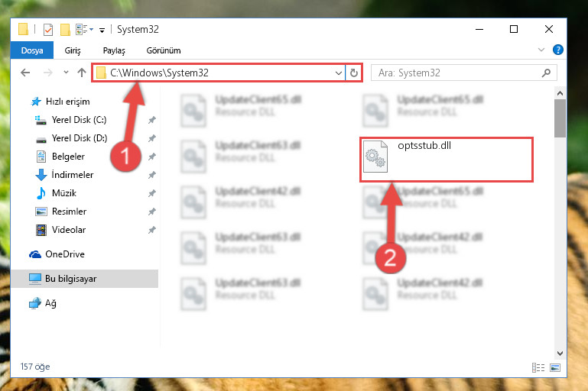Unpin İndirmeler using its pin icon

(152, 175)
